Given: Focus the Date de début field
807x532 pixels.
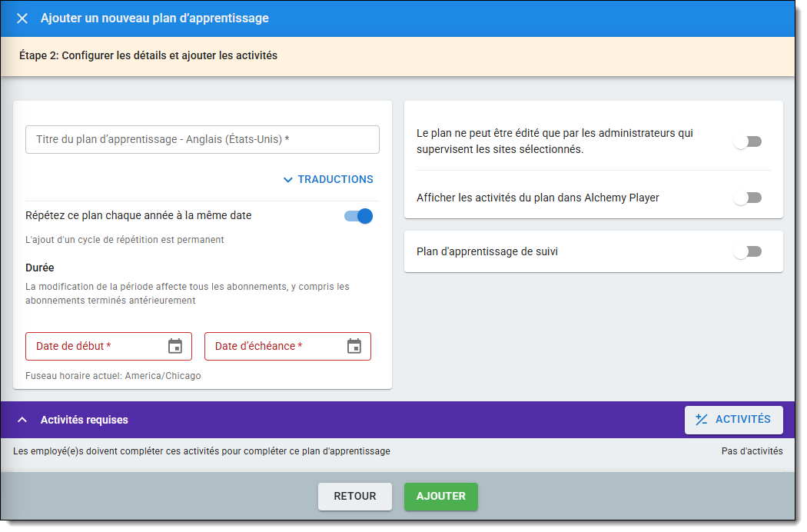Looking at the screenshot, I should (96, 346).
